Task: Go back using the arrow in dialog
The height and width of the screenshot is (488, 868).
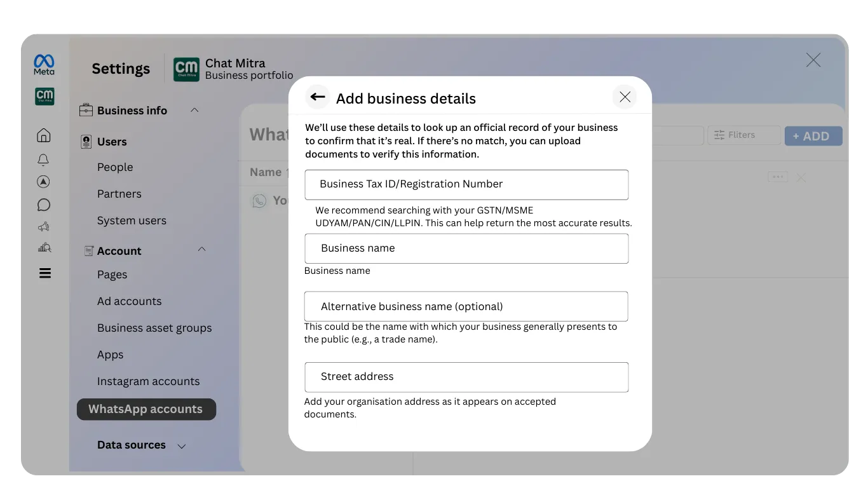Action: [317, 97]
